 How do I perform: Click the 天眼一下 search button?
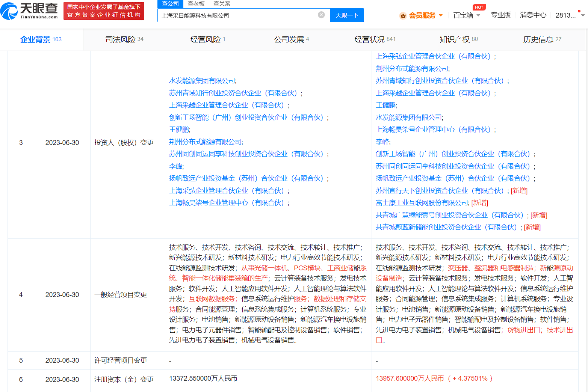pos(347,15)
